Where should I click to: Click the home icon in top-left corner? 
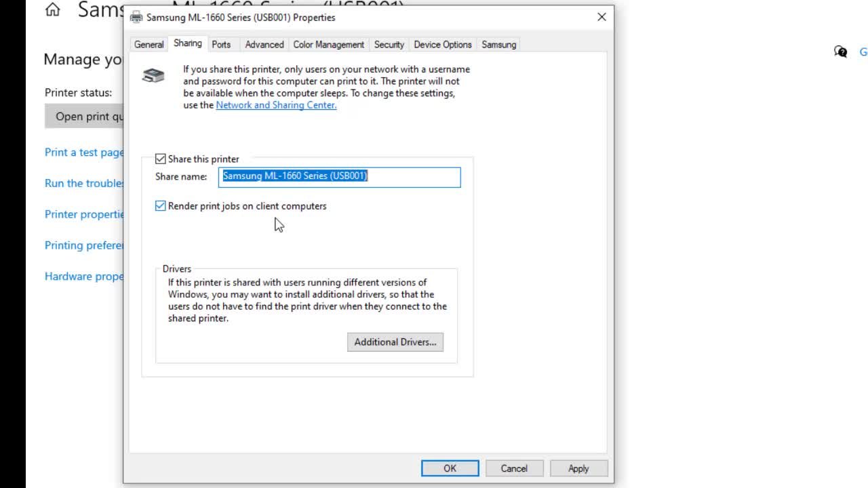pyautogui.click(x=52, y=9)
